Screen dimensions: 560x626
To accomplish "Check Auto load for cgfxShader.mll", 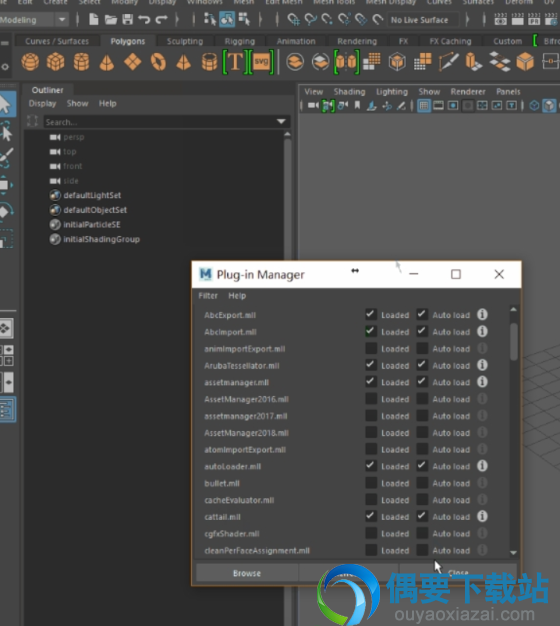I will (422, 533).
